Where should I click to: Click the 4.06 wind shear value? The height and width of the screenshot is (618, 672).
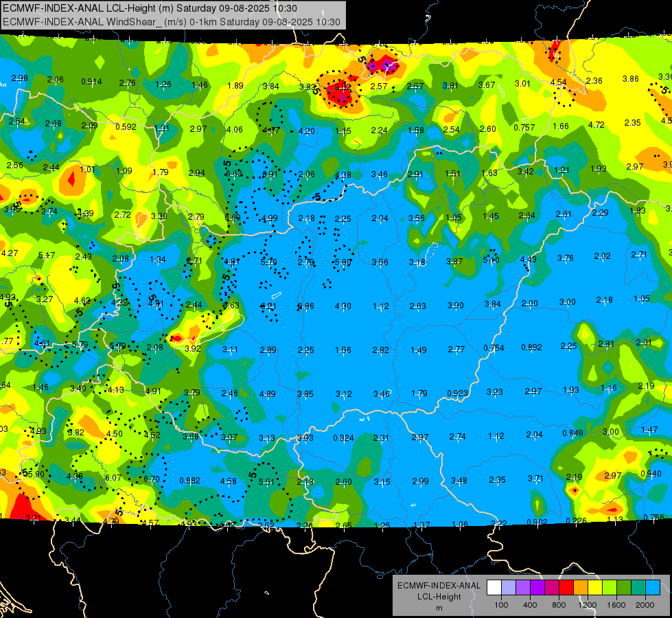(x=235, y=130)
